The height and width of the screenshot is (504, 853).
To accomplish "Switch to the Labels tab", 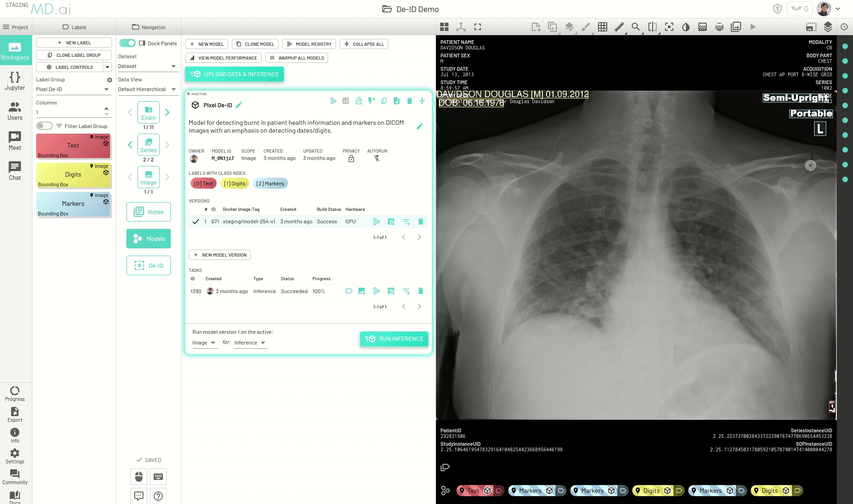I will point(74,27).
